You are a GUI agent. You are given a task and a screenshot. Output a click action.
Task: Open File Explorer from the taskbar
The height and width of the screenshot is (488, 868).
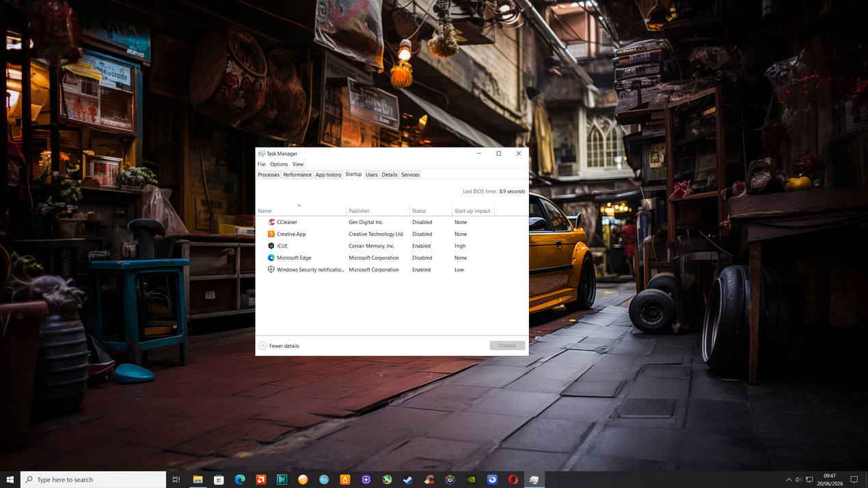coord(198,480)
